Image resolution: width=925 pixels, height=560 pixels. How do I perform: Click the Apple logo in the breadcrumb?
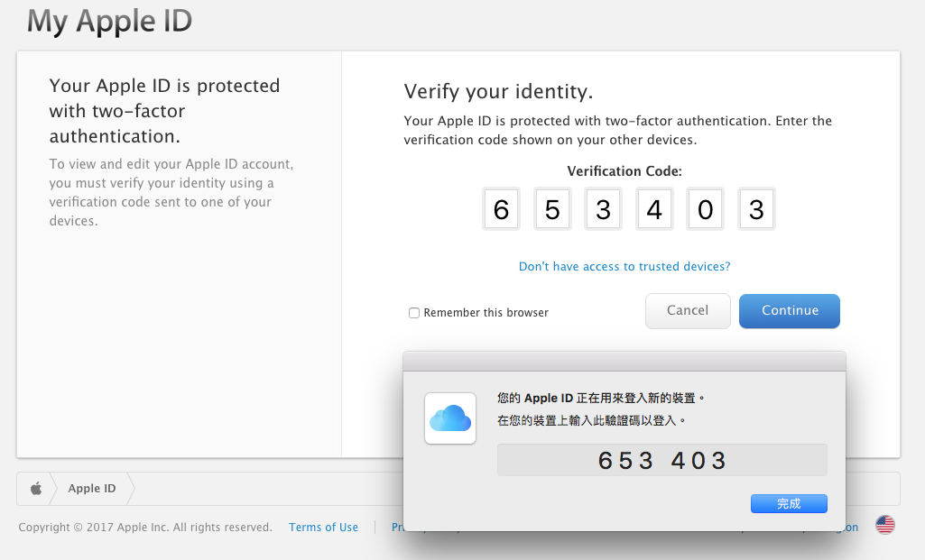36,489
